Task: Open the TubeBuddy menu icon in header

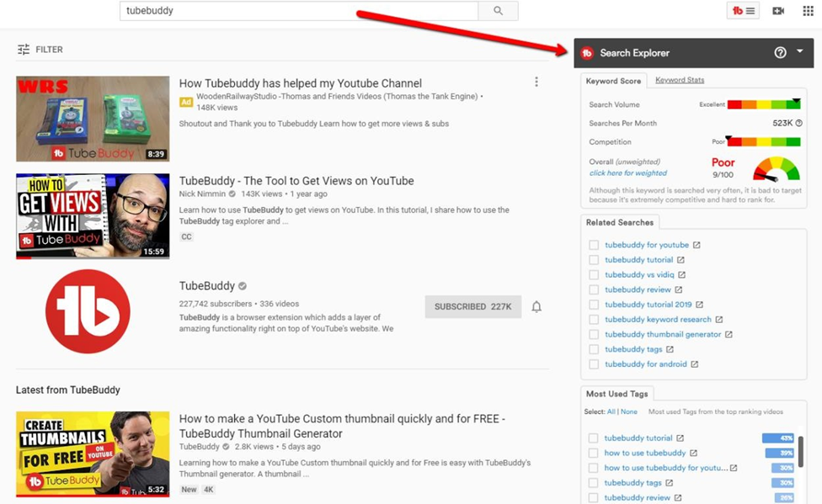Action: 743,10
